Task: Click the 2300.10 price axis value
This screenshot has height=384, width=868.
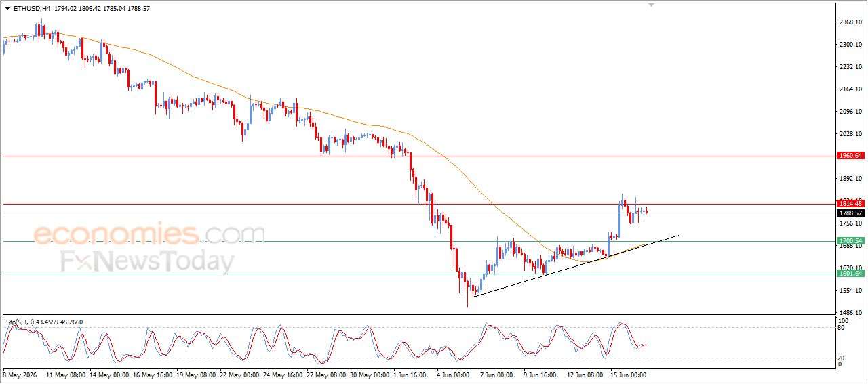Action: 850,45
